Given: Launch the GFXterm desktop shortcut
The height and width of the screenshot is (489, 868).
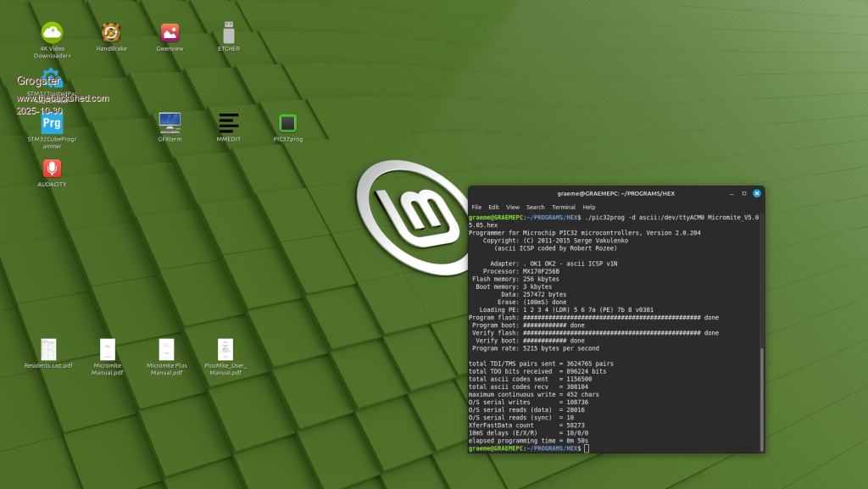Looking at the screenshot, I should coord(170,124).
